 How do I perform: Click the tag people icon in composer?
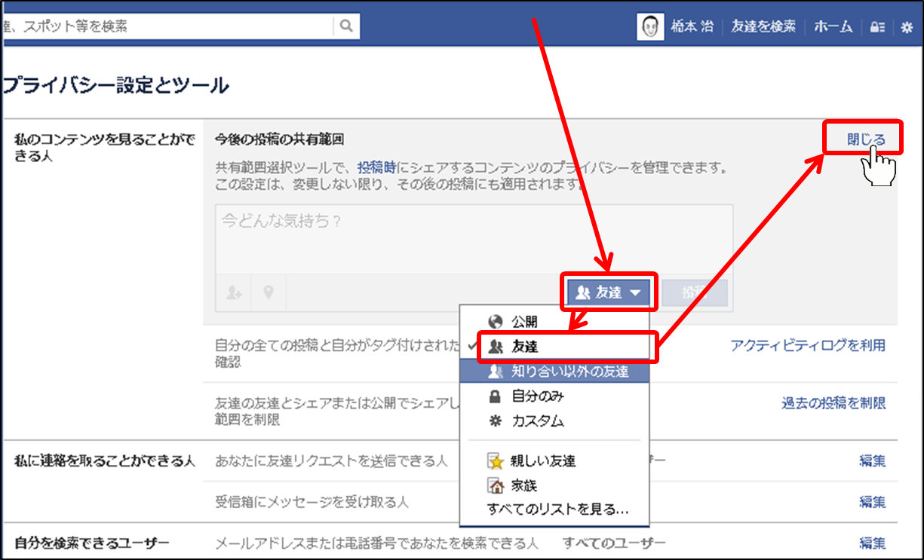pos(234,293)
